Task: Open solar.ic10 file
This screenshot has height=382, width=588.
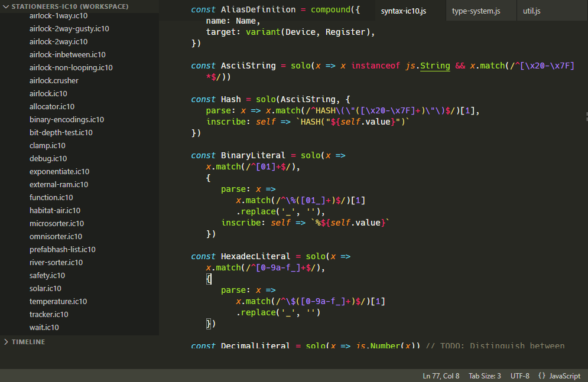Action: tap(46, 288)
